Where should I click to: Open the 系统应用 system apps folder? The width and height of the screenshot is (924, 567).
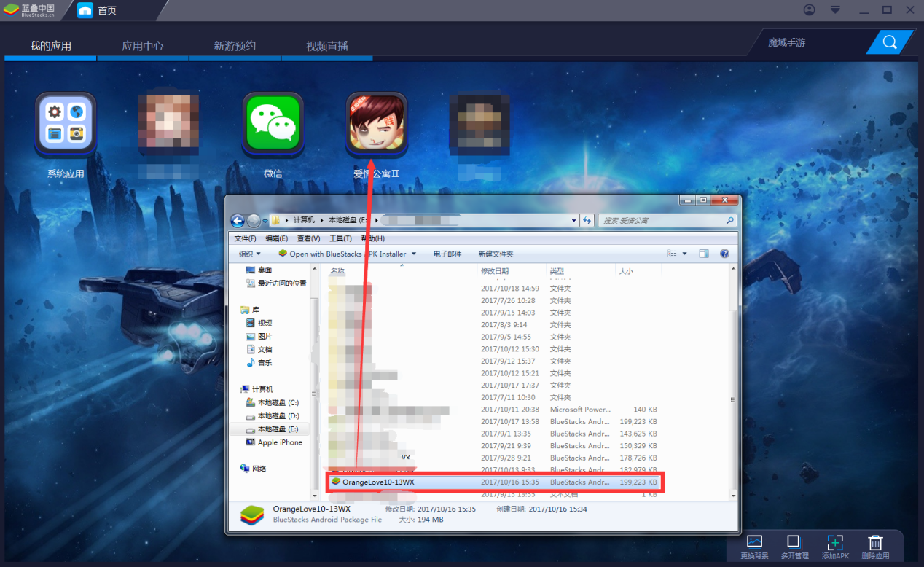(66, 125)
